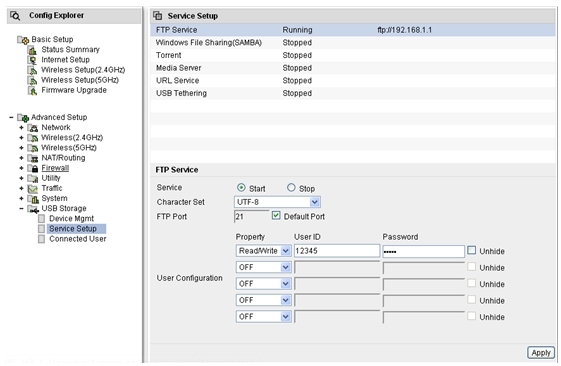Click the User ID field containing 12345

pos(337,251)
